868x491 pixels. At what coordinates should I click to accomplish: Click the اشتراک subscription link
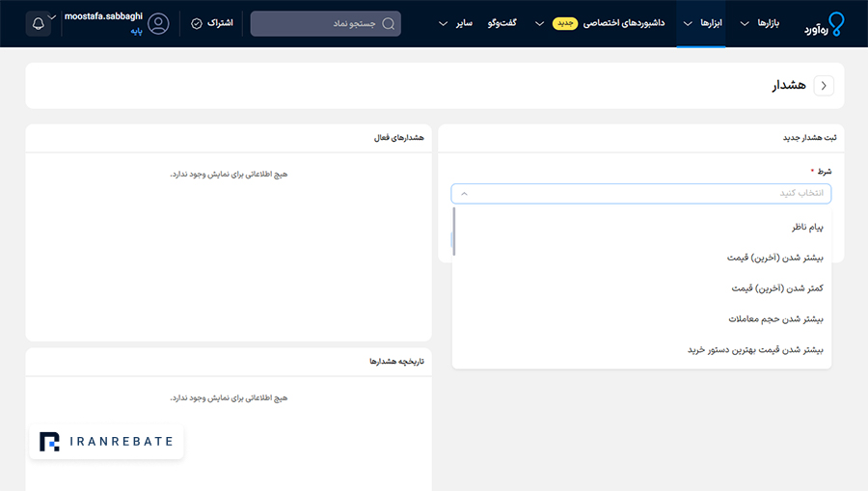tap(220, 23)
